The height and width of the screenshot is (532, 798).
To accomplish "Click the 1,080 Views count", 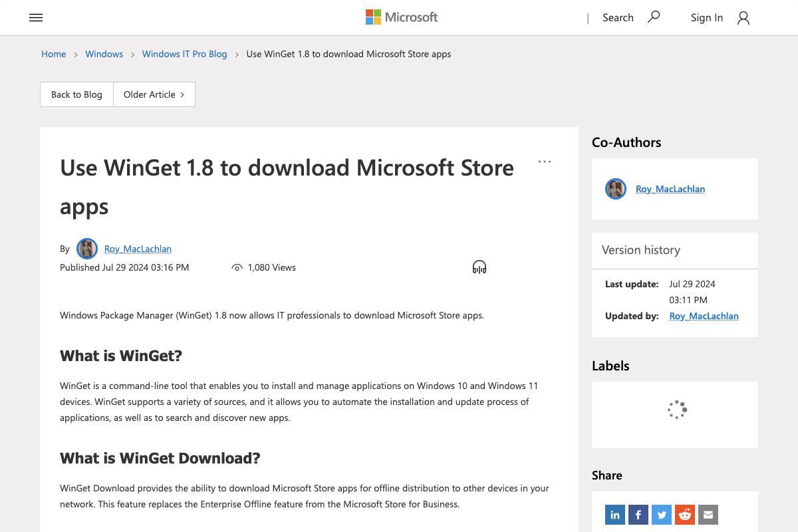I will click(271, 267).
